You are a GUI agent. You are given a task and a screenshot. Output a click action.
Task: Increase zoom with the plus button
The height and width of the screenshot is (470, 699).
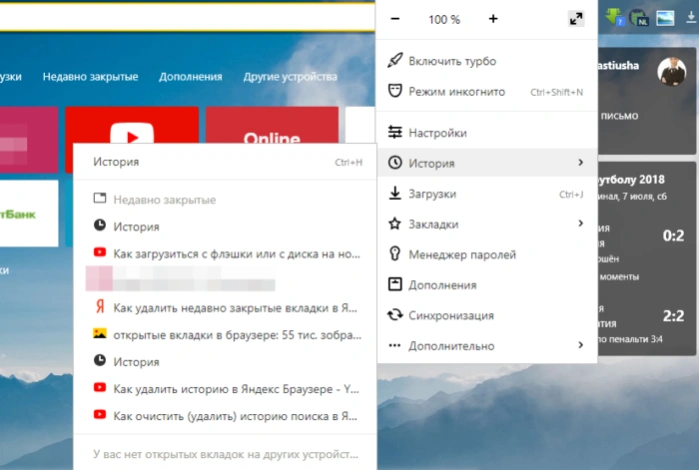pos(493,19)
